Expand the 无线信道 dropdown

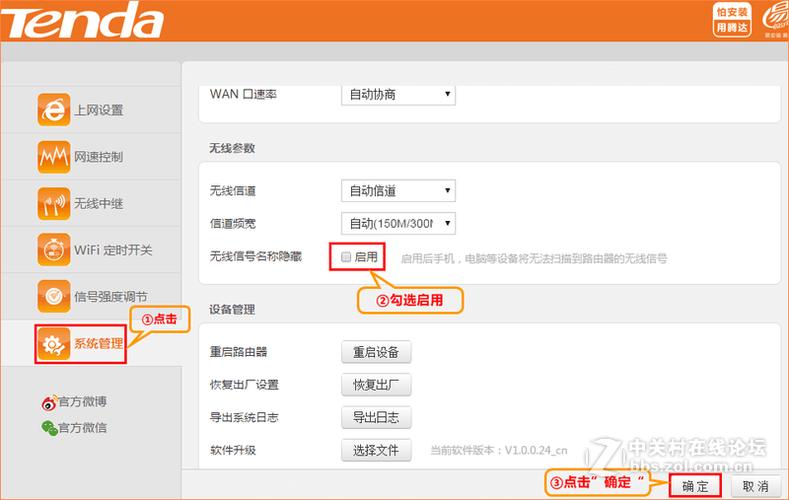pos(398,191)
